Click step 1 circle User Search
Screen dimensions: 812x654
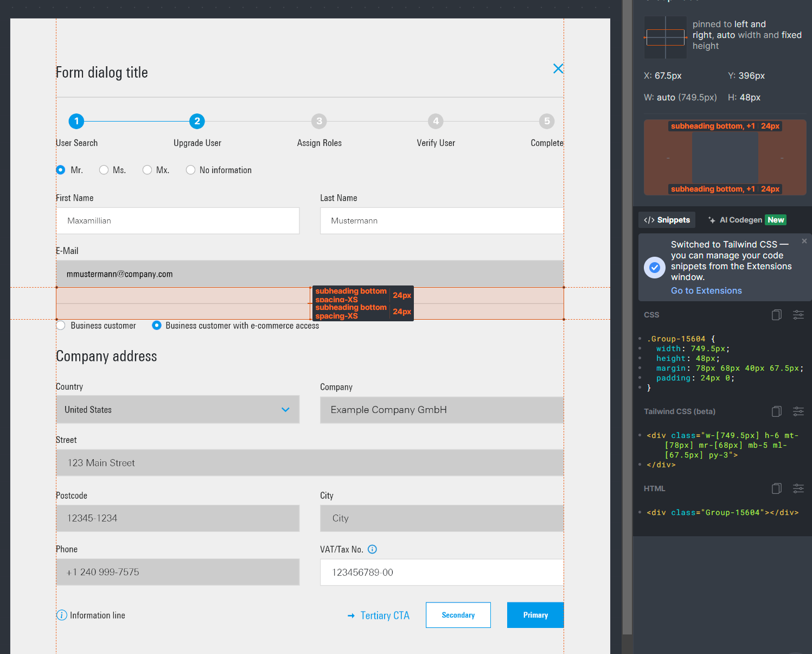76,121
